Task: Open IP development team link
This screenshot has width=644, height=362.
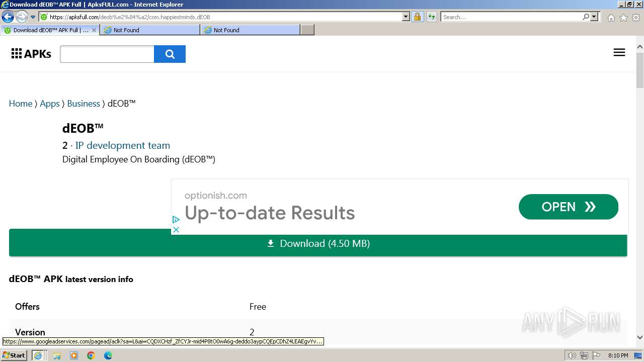Action: coord(123,145)
